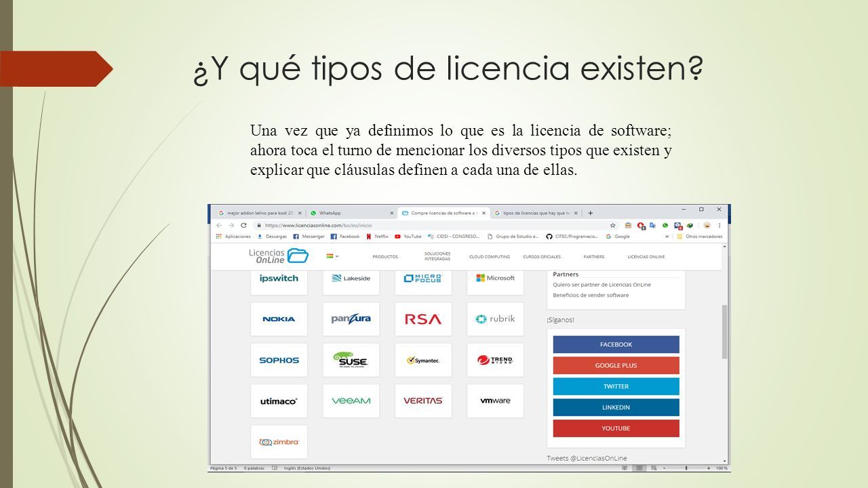The image size is (868, 488).
Task: Expand the country flag language dropdown
Action: [332, 256]
